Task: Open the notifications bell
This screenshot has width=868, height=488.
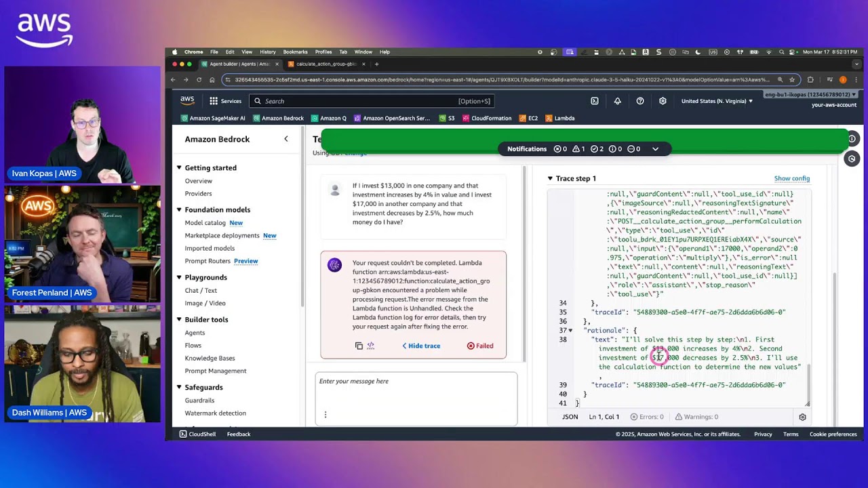Action: pos(617,101)
